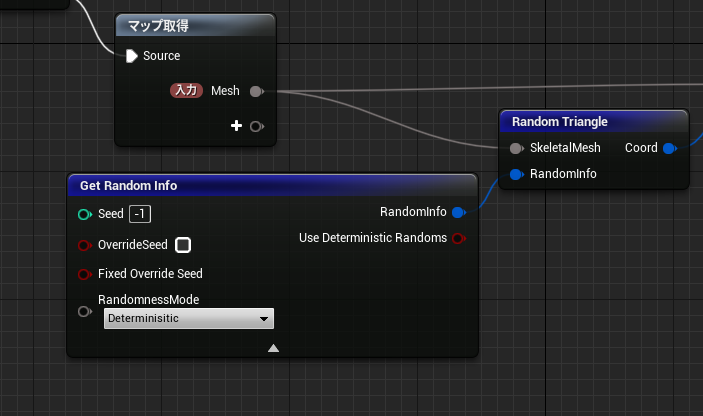Viewport: 703px width, 416px height.
Task: Toggle the OverrideSeed checkbox
Action: point(183,245)
